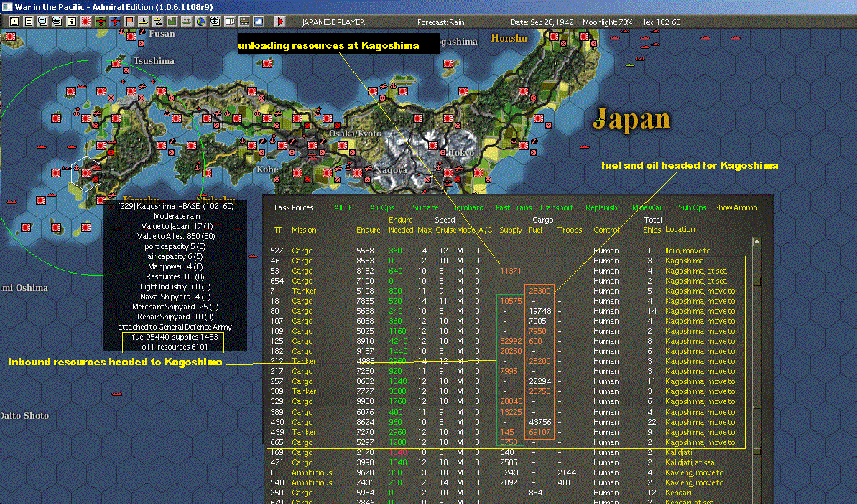Viewport: 857px width, 504px height.
Task: Open the save game disk icon
Action: pyautogui.click(x=15, y=22)
